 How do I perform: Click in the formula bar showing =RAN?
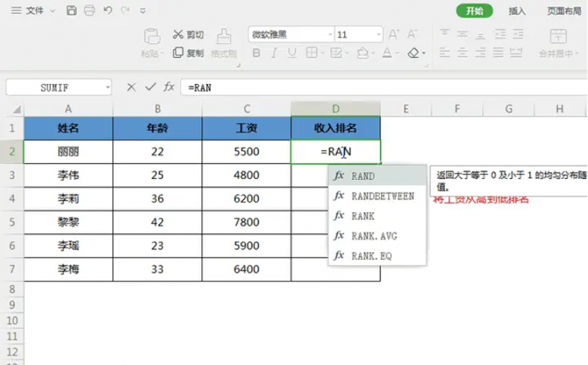click(384, 87)
